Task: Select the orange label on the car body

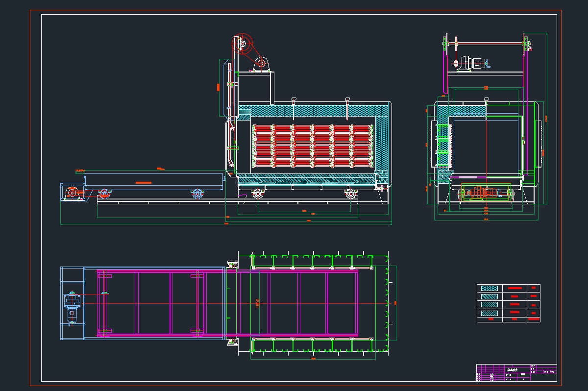Action: (x=143, y=183)
